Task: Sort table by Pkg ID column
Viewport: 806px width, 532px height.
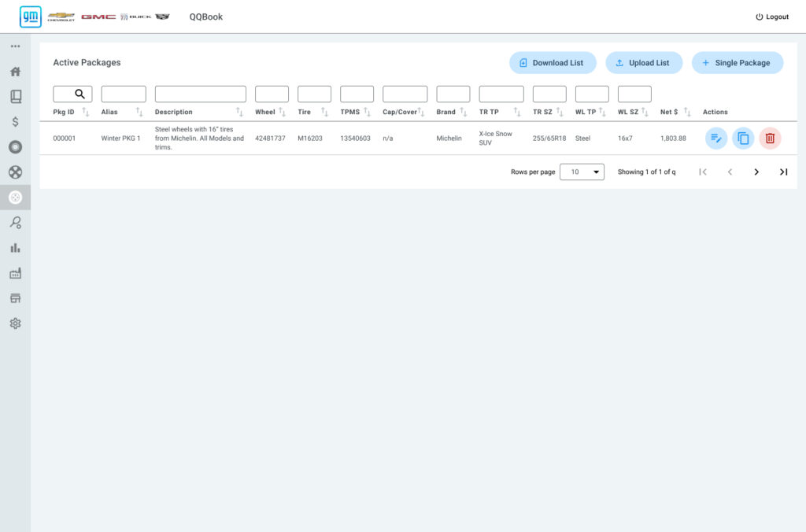Action: (x=86, y=112)
